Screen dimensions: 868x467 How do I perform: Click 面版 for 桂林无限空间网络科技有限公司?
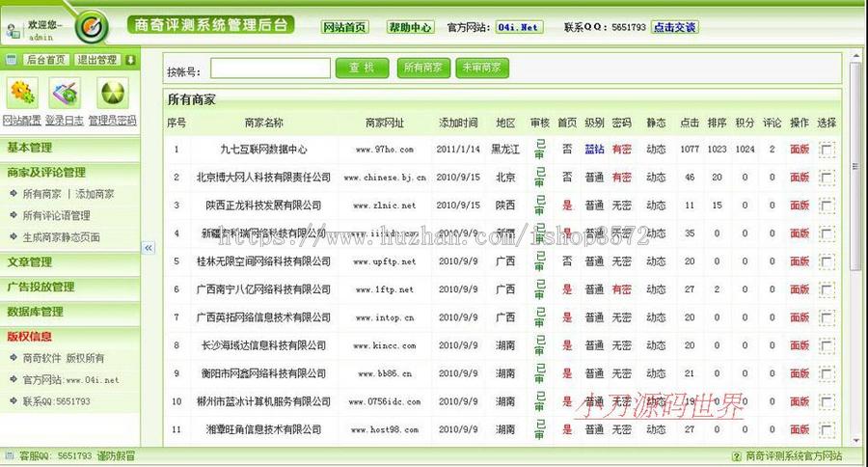pyautogui.click(x=800, y=261)
